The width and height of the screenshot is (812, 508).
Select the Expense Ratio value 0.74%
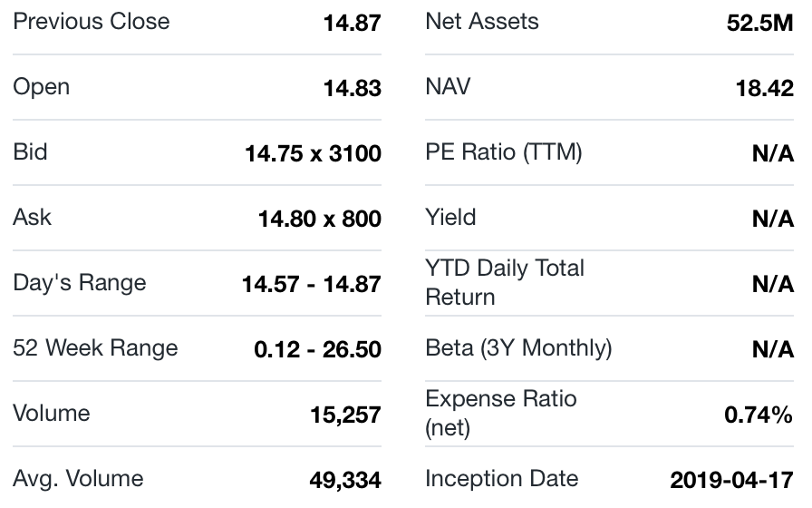(x=759, y=415)
